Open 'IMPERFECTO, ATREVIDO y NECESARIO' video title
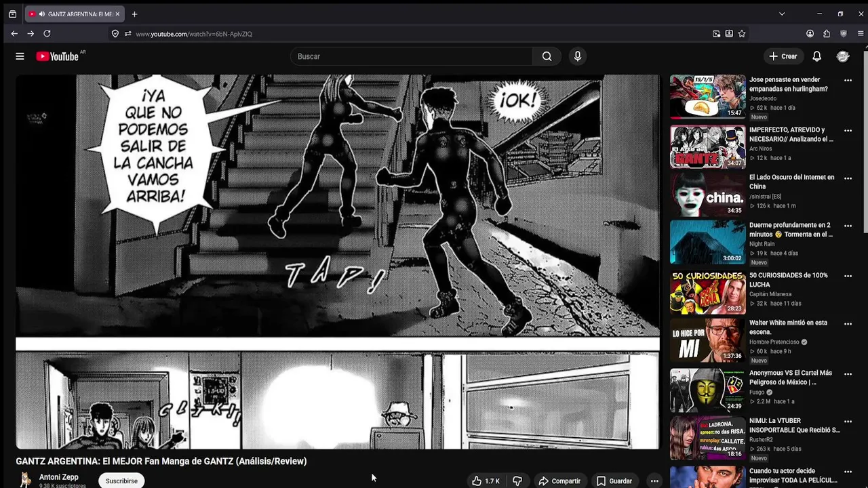This screenshot has width=868, height=488. tap(791, 134)
